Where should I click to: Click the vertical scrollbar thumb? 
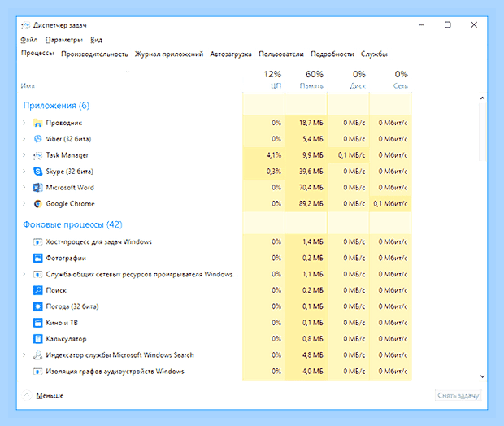[x=482, y=132]
